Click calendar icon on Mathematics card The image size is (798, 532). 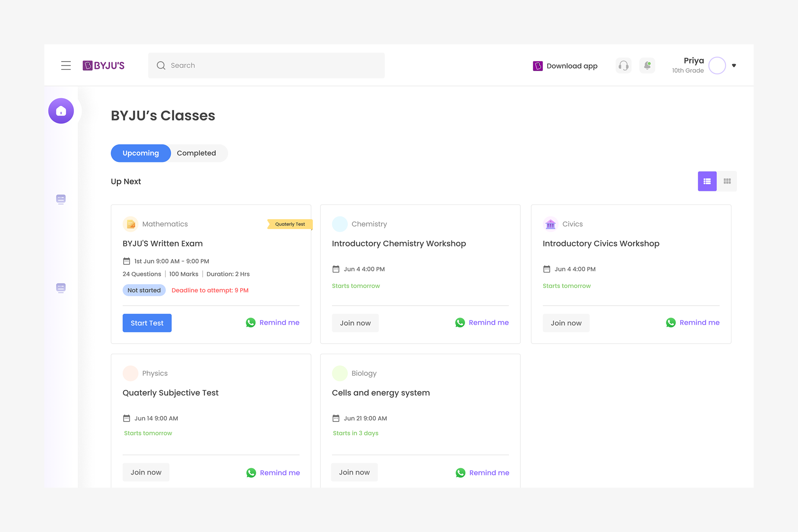pos(126,261)
